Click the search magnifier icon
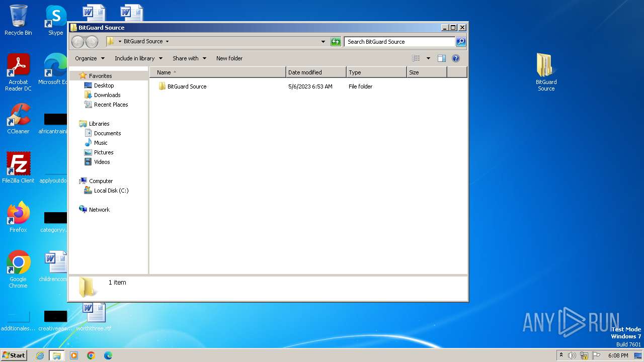The width and height of the screenshot is (644, 362). pos(461,42)
